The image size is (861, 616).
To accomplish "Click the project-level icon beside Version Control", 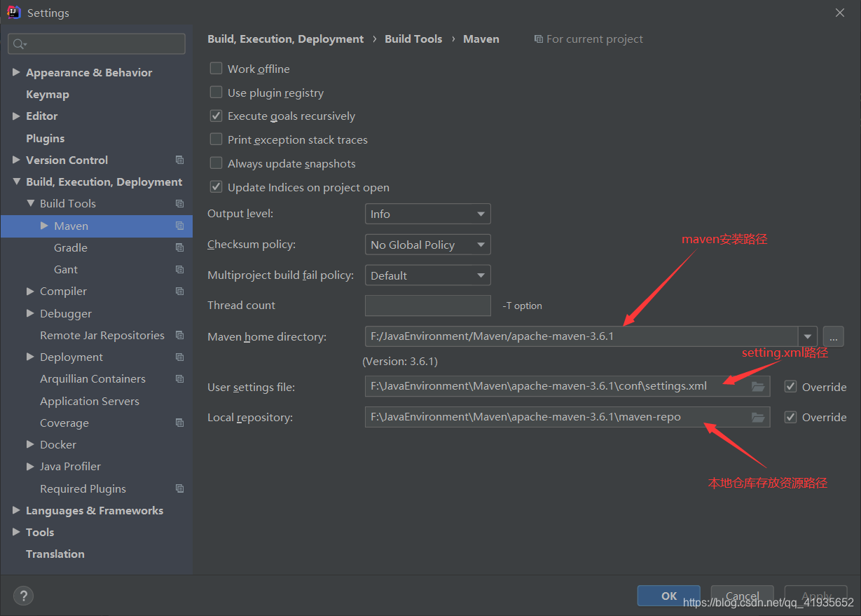I will point(180,160).
